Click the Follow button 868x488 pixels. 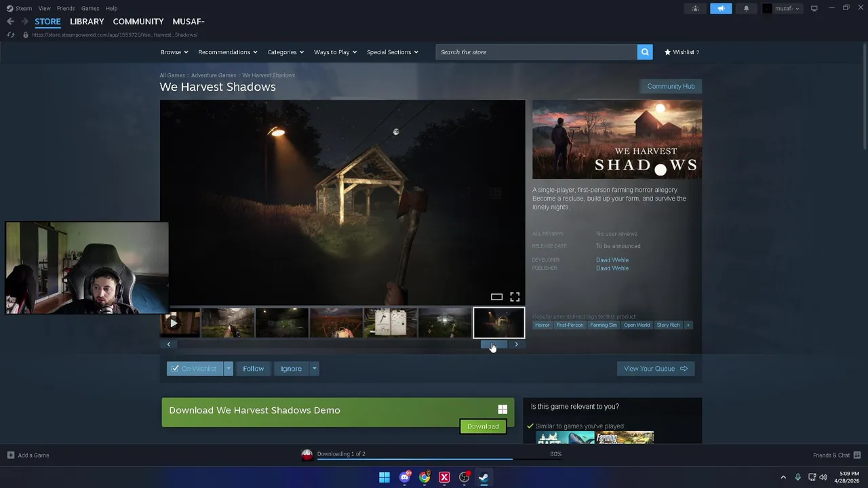[x=254, y=369]
